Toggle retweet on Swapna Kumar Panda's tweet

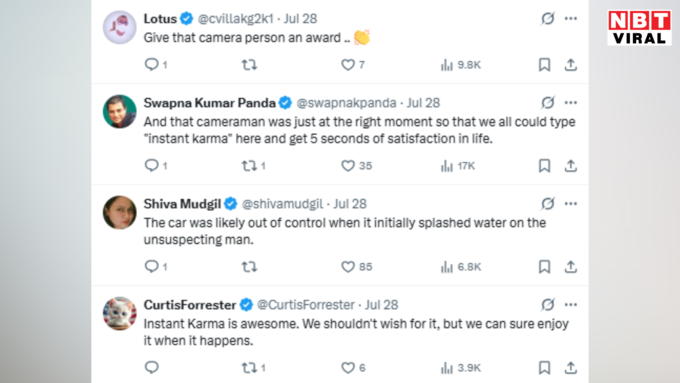[x=254, y=166]
